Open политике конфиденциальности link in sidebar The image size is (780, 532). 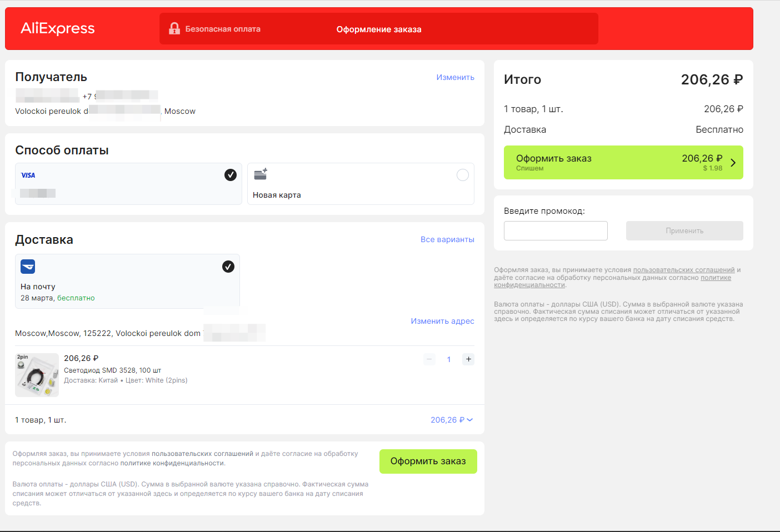click(613, 281)
